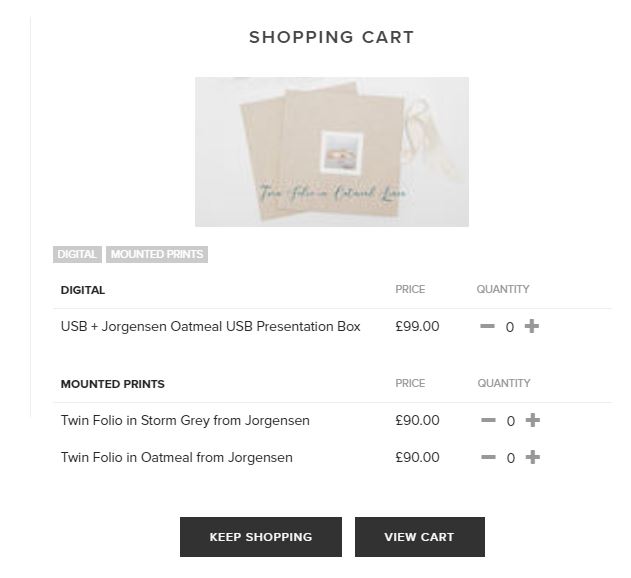Click the Mounted Prints section header

click(113, 384)
